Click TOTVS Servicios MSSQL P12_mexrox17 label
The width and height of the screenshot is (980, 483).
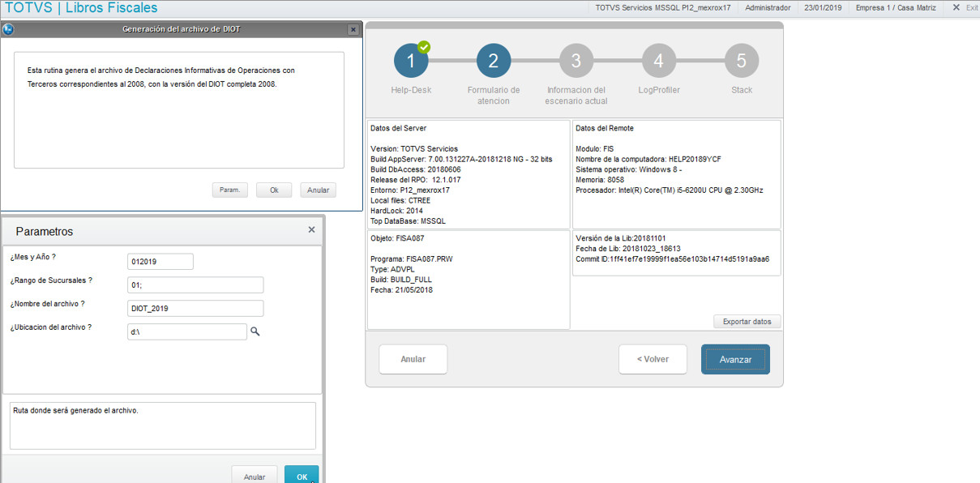pos(663,7)
